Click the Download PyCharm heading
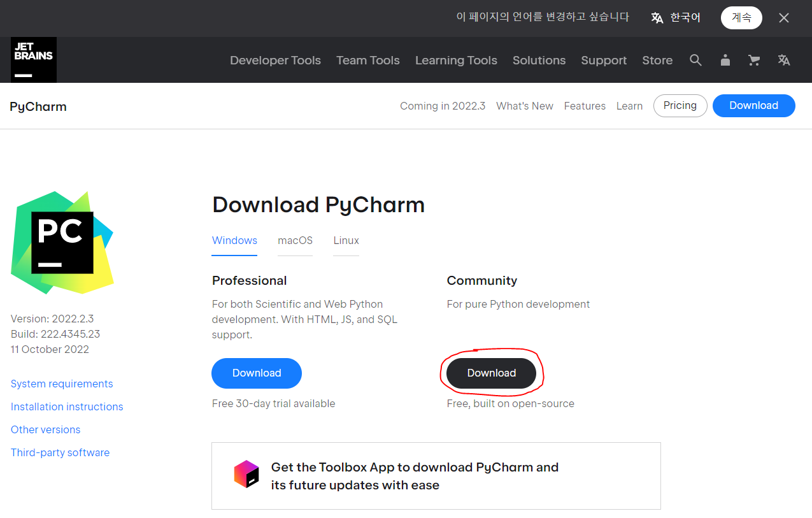The image size is (812, 518). tap(318, 205)
